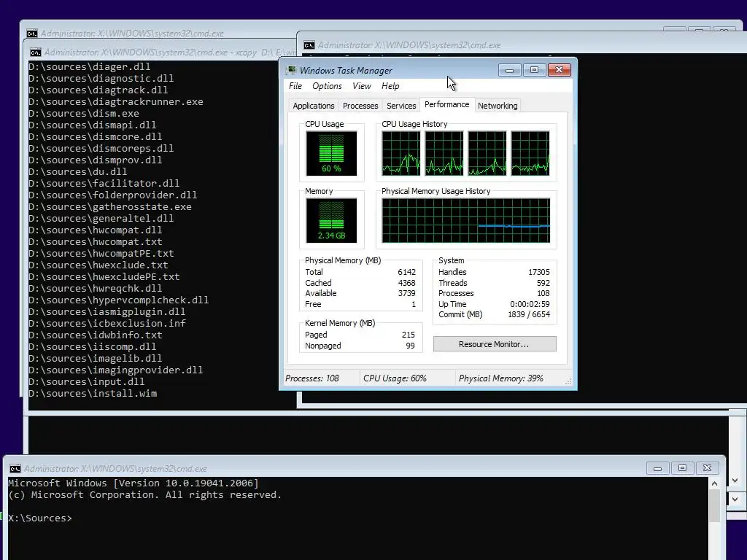Click the second CPU Usage History graph
This screenshot has height=560, width=747.
pyautogui.click(x=444, y=153)
